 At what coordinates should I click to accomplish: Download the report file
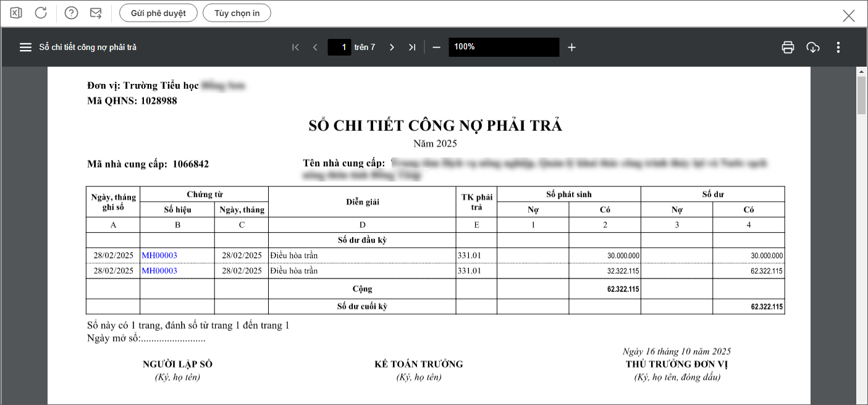[x=813, y=47]
